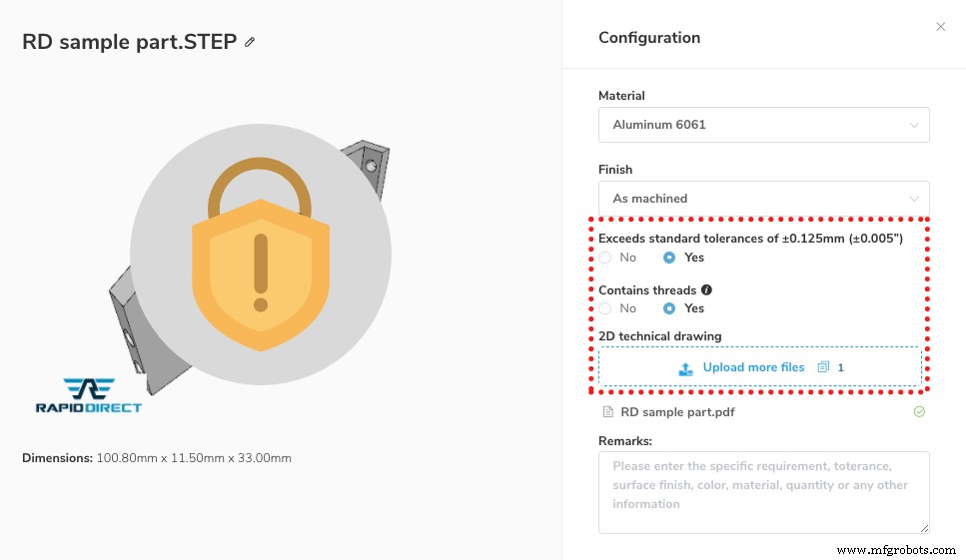Choose Yes for contains threads
This screenshot has width=966, height=560.
click(x=670, y=308)
